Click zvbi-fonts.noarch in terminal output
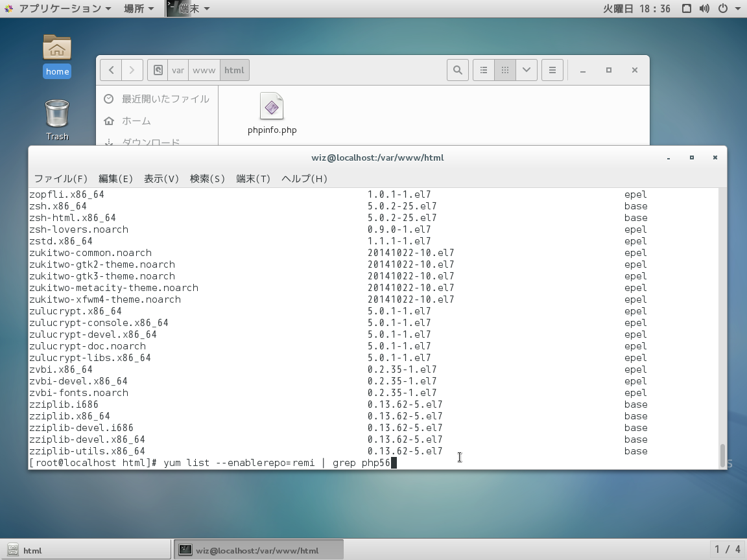 78,393
